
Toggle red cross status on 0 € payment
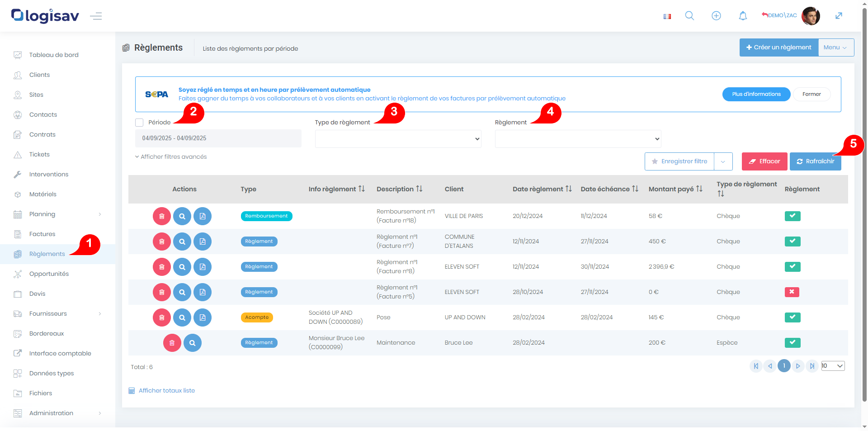click(x=792, y=292)
